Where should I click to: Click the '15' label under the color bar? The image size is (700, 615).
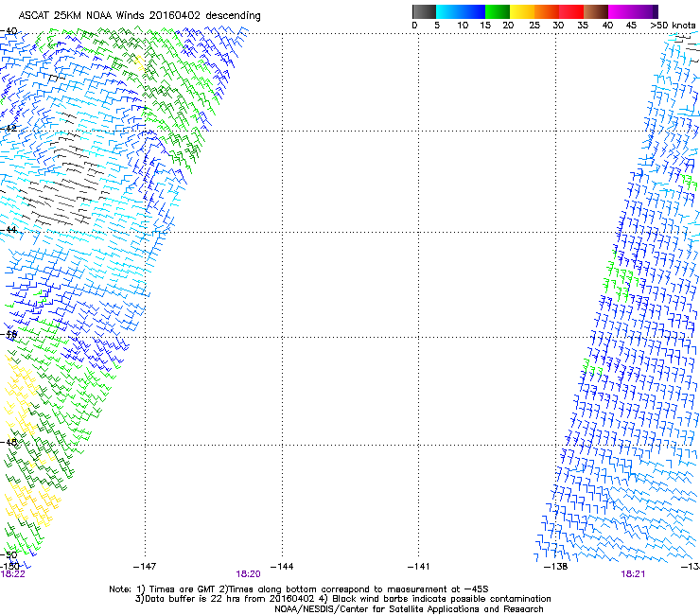(485, 26)
